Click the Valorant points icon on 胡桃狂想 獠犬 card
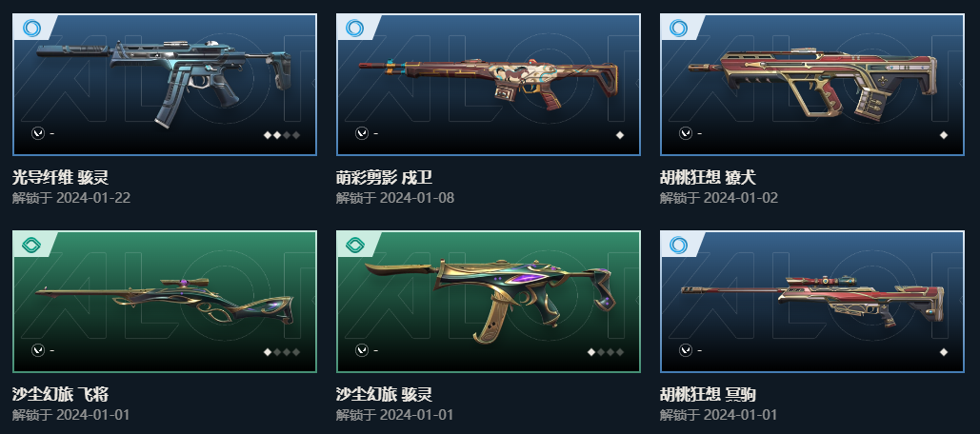The width and height of the screenshot is (980, 434). (x=686, y=133)
